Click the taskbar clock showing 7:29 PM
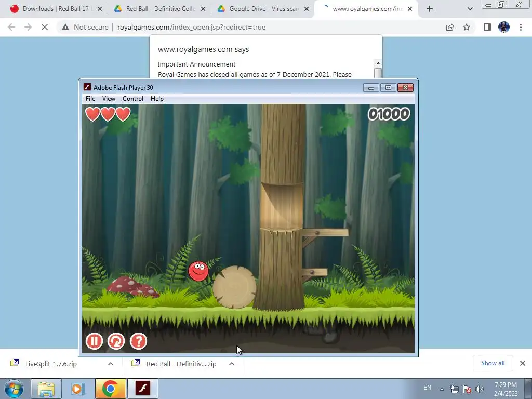 pyautogui.click(x=506, y=389)
